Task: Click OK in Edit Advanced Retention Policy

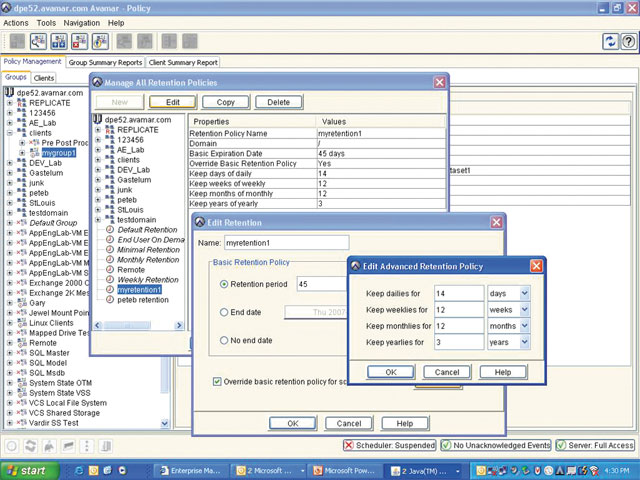Action: tap(391, 372)
